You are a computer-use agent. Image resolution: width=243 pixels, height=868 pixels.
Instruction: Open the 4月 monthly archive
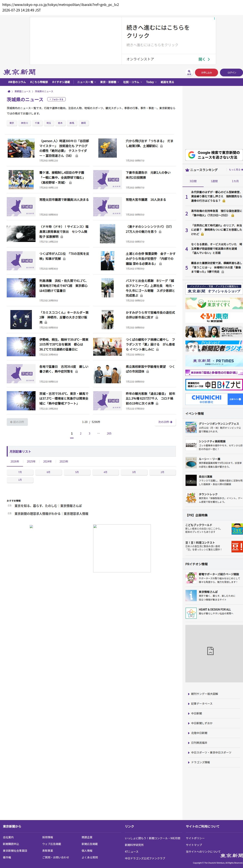(105, 472)
